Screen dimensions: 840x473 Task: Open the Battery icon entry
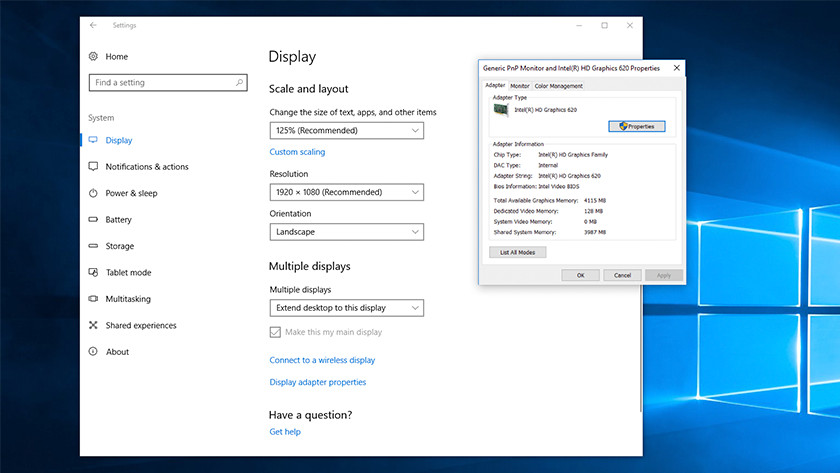[x=94, y=220]
